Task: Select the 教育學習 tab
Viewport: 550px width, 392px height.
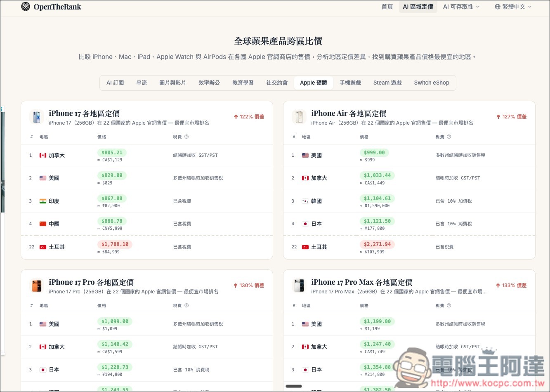Action: (243, 83)
